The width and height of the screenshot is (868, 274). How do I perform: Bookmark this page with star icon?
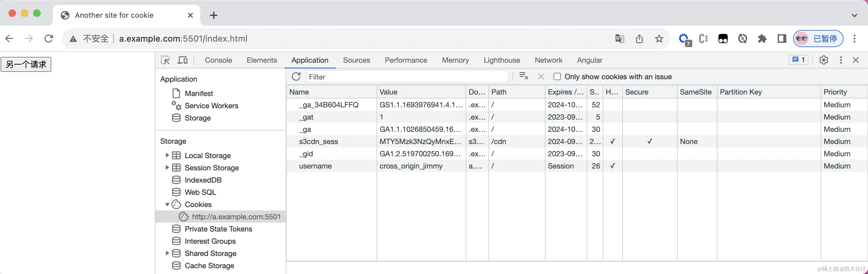(x=659, y=39)
